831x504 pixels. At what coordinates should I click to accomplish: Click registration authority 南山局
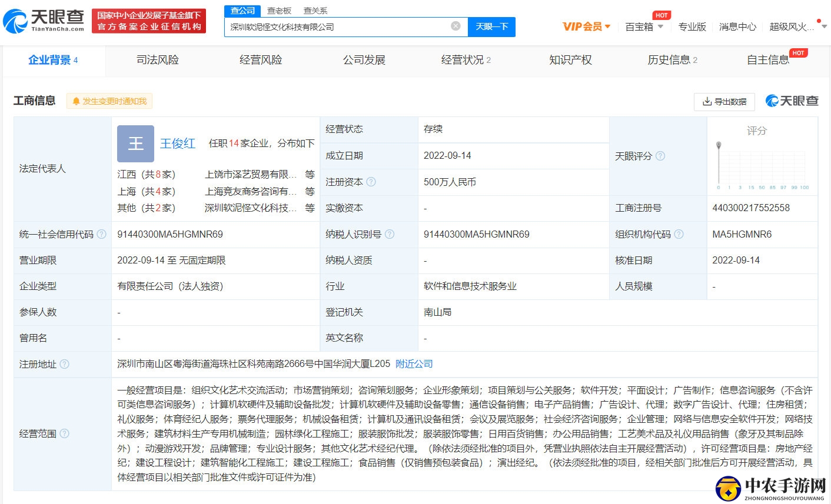click(437, 312)
